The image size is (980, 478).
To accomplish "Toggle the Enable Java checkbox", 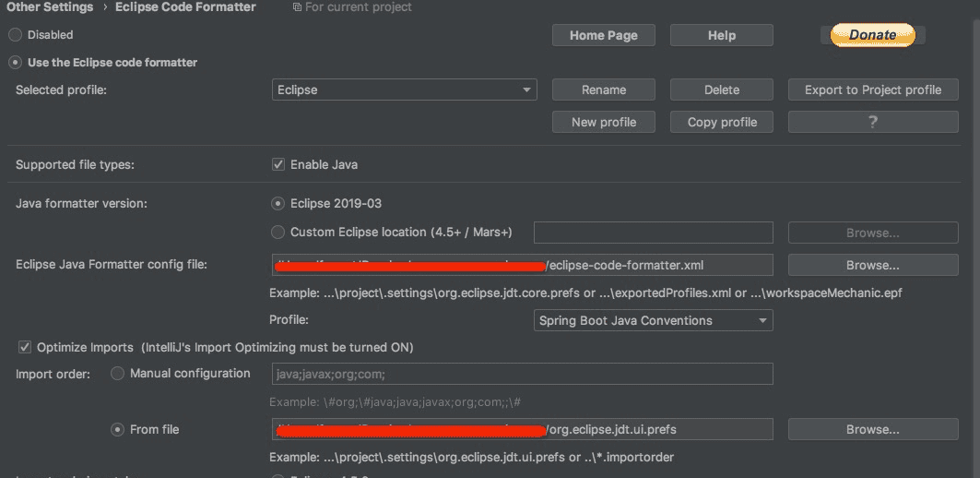I will (x=278, y=164).
